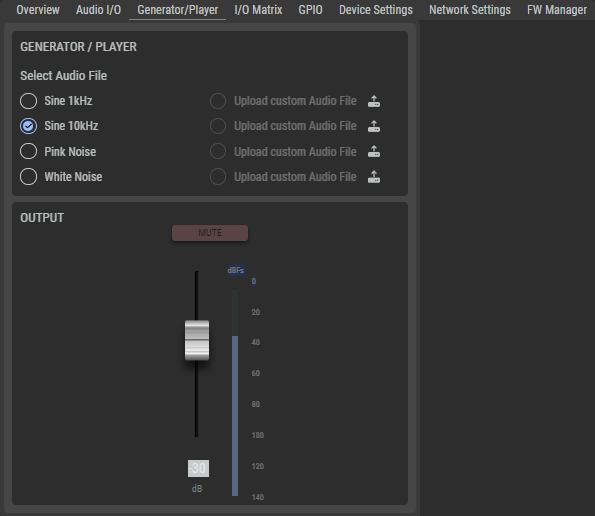Click the upload icon in the first row
This screenshot has width=595, height=516.
coord(374,101)
